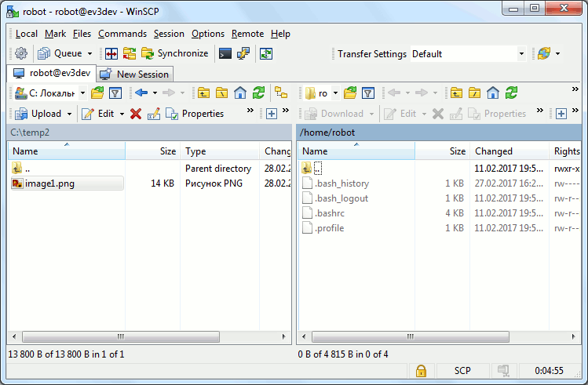Screen dimensions: 588x385
Task: Open the Session menu
Action: tap(169, 34)
